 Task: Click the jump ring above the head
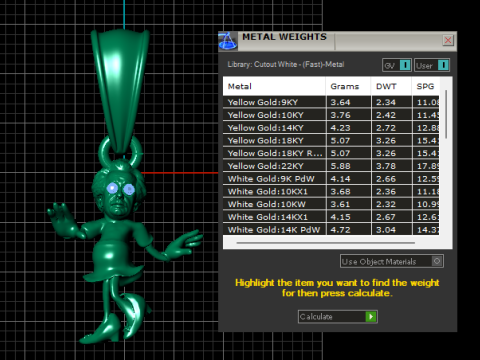pyautogui.click(x=103, y=152)
